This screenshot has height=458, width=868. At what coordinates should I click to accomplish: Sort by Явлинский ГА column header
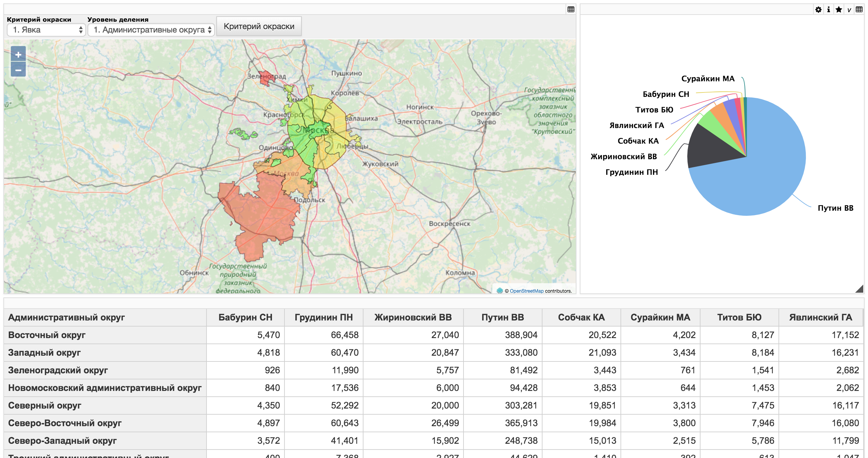[x=821, y=317]
